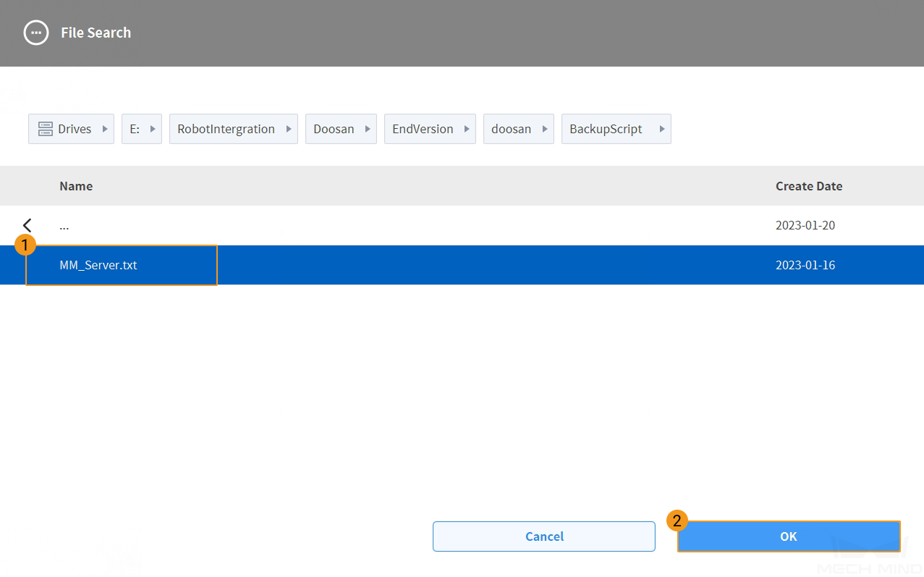Screen dimensions: 924x577
Task: Expand the arrow after lowercase doosan
Action: [x=545, y=129]
